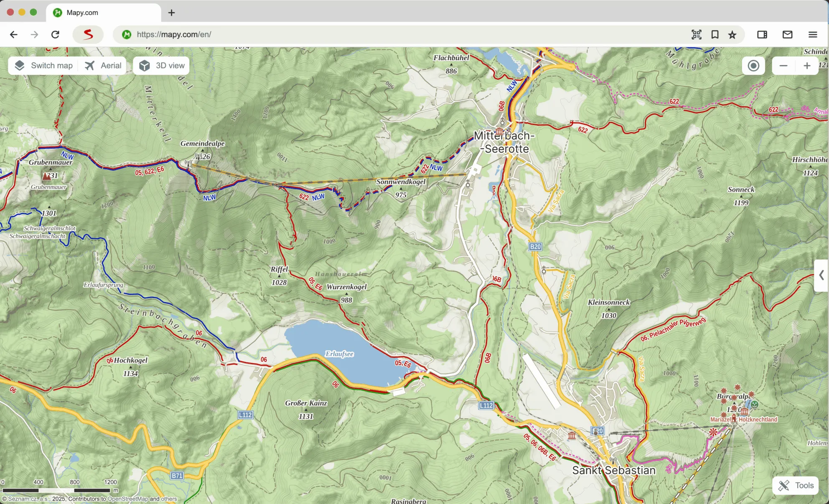Open the Switch map layer selector
This screenshot has height=504, width=829.
coord(43,66)
